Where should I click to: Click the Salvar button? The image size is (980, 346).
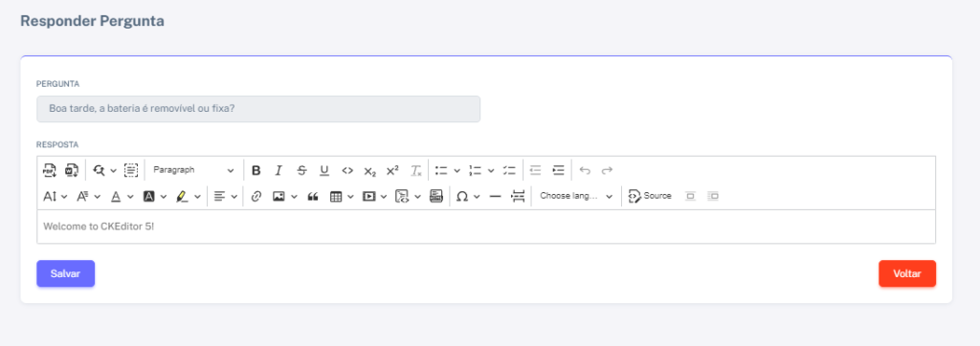coord(66,273)
